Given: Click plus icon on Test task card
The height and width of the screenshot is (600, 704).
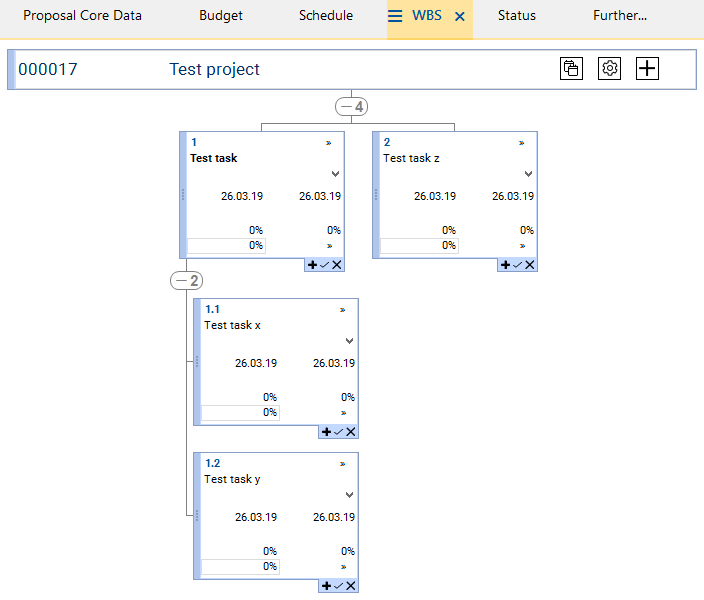Looking at the screenshot, I should 313,265.
